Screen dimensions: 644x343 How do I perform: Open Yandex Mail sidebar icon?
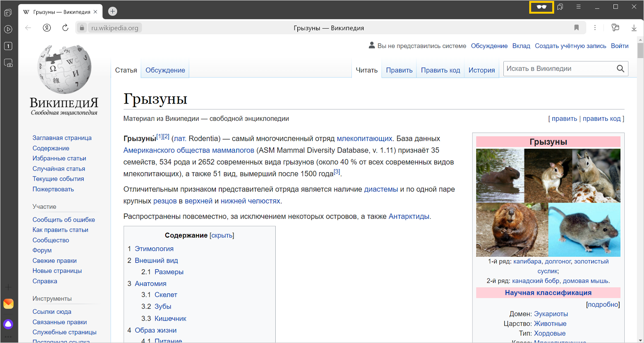[x=8, y=304]
